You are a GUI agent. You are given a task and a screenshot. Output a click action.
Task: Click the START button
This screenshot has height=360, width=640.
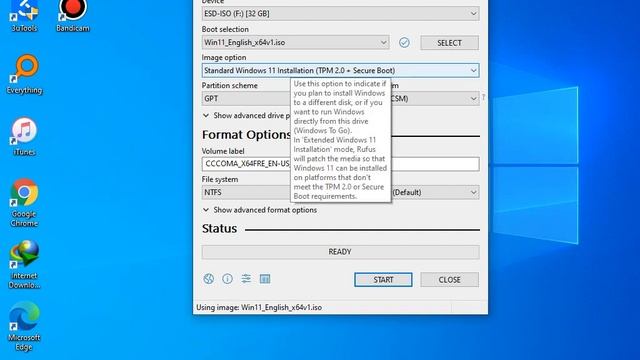(383, 280)
